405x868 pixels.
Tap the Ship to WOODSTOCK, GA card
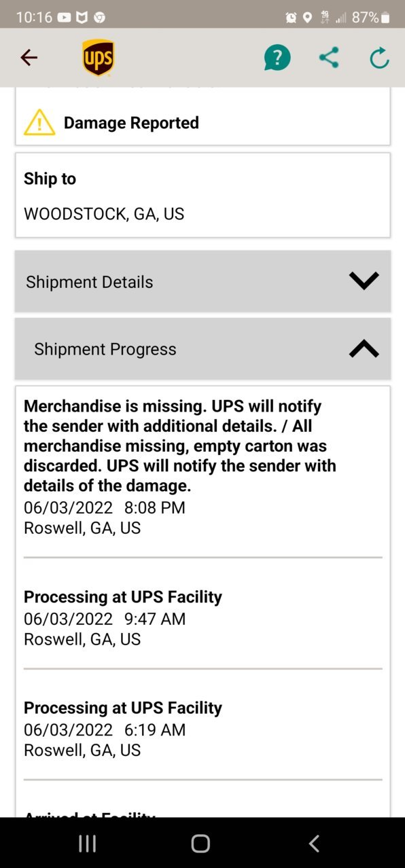pyautogui.click(x=202, y=195)
